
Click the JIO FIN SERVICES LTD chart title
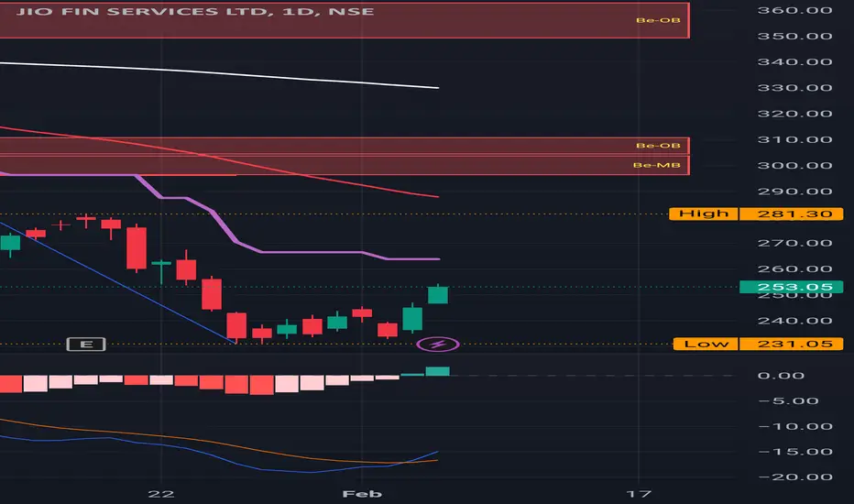click(x=195, y=11)
